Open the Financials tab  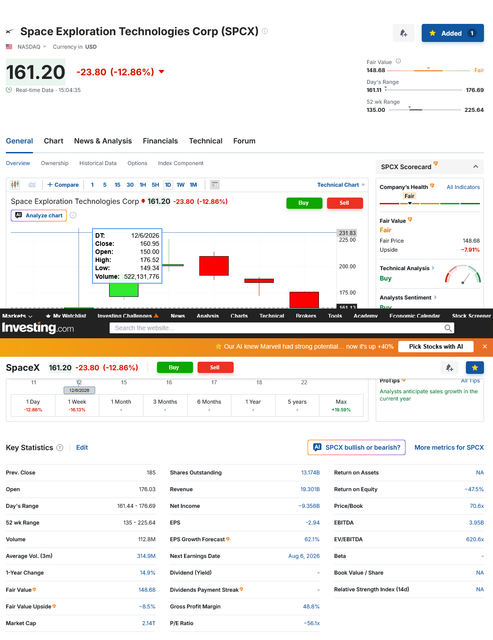(x=160, y=141)
